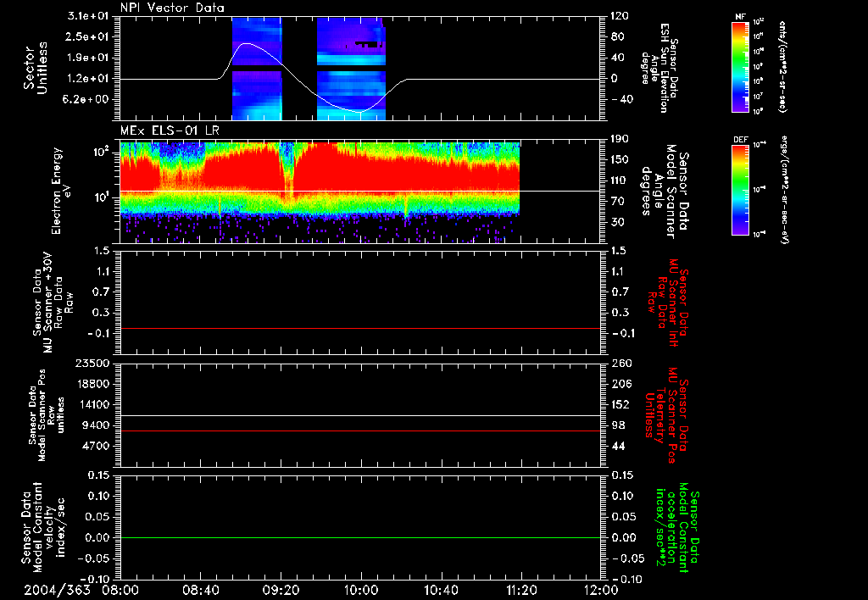The image size is (868, 600).
Task: Click the "Electron Energy eV" axis title
Action: tap(63, 191)
